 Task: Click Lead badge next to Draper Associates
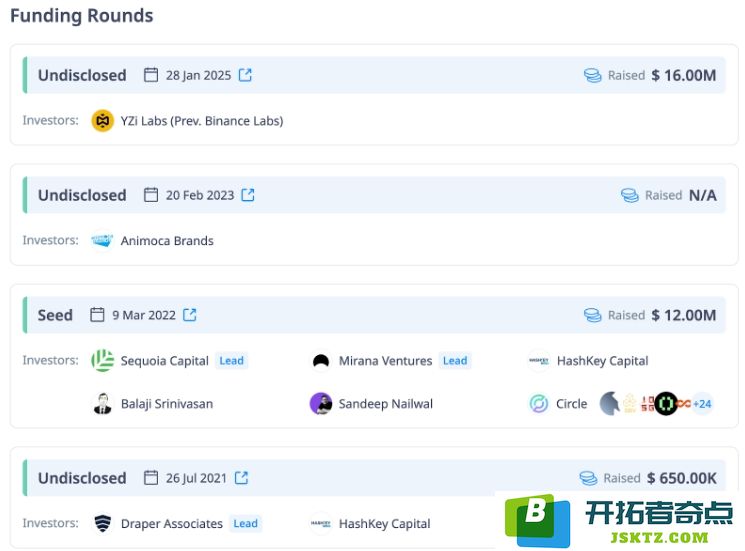[x=246, y=523]
